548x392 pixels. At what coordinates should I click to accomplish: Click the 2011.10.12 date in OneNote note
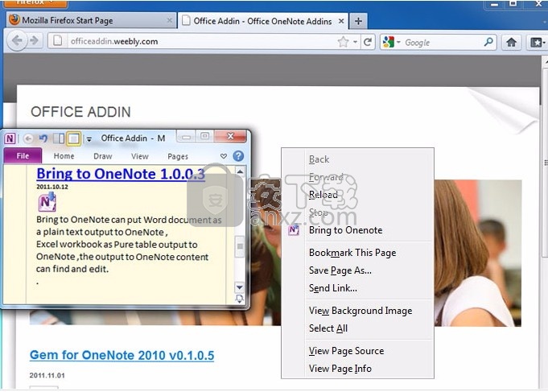click(x=52, y=187)
